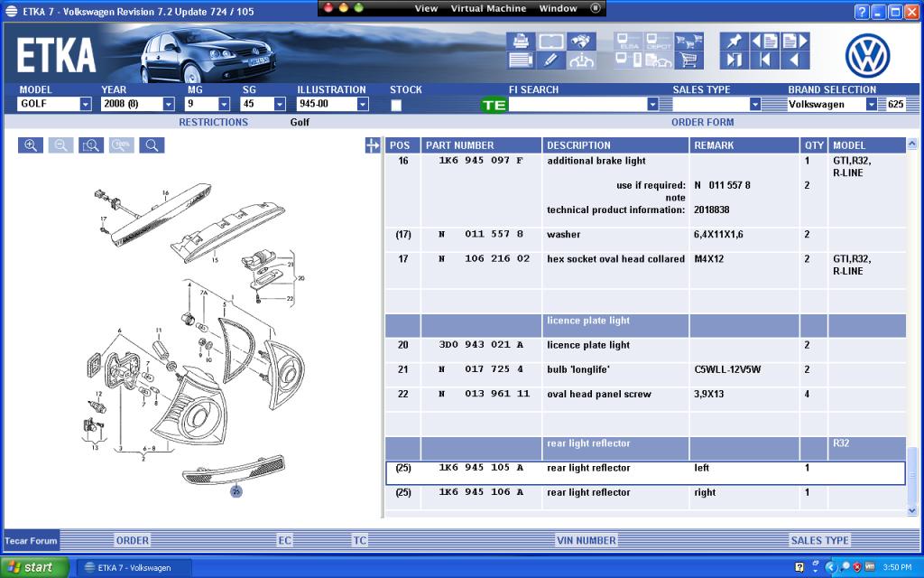This screenshot has height=578, width=924.
Task: Go to next page with document icon
Action: click(794, 42)
